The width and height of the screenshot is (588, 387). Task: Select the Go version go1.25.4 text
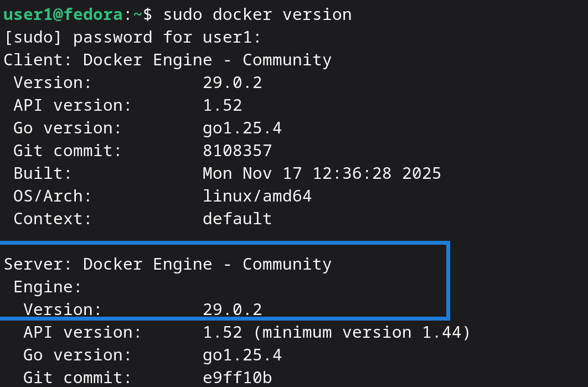(243, 127)
